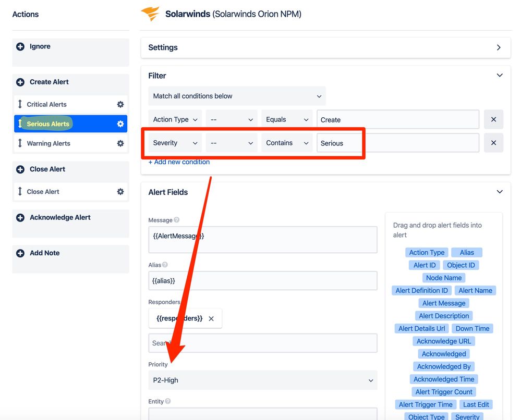
Task: Click the Alert Definition ID field tag
Action: click(x=422, y=291)
